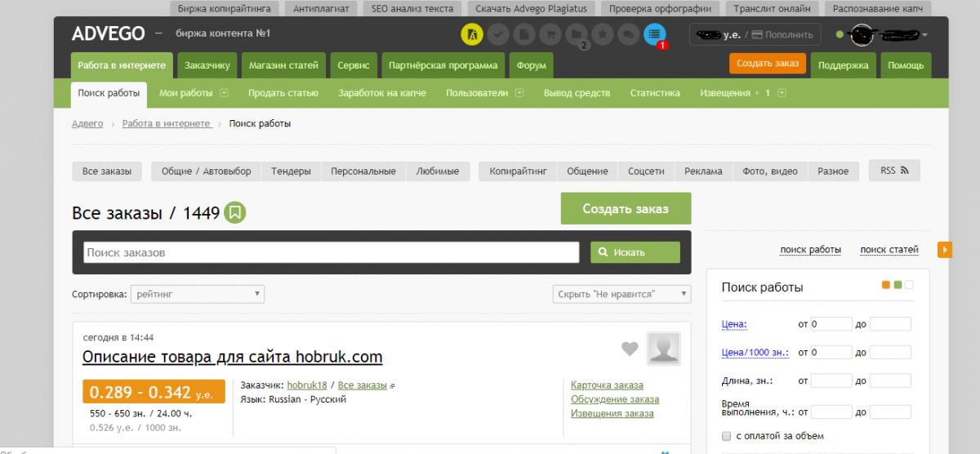Open the Сортировка рейтинг dropdown
980x454 pixels.
[x=198, y=294]
